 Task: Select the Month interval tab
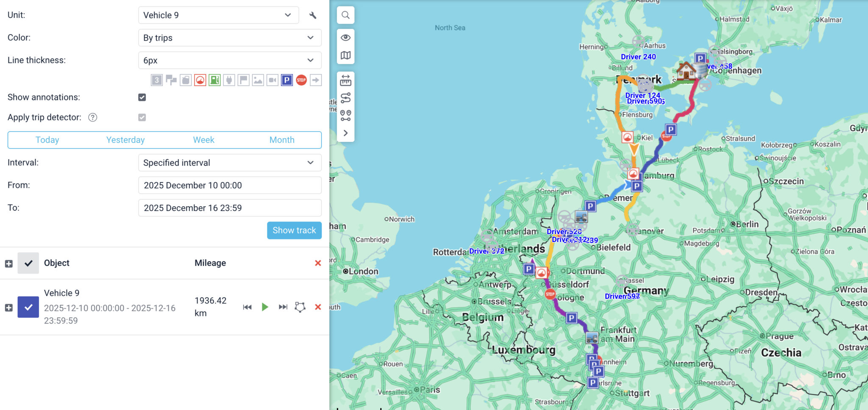click(282, 140)
